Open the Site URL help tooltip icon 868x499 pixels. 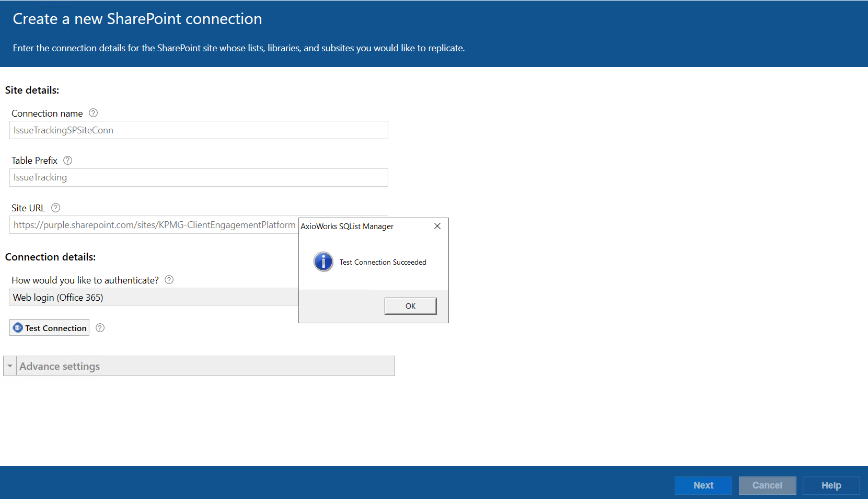55,208
